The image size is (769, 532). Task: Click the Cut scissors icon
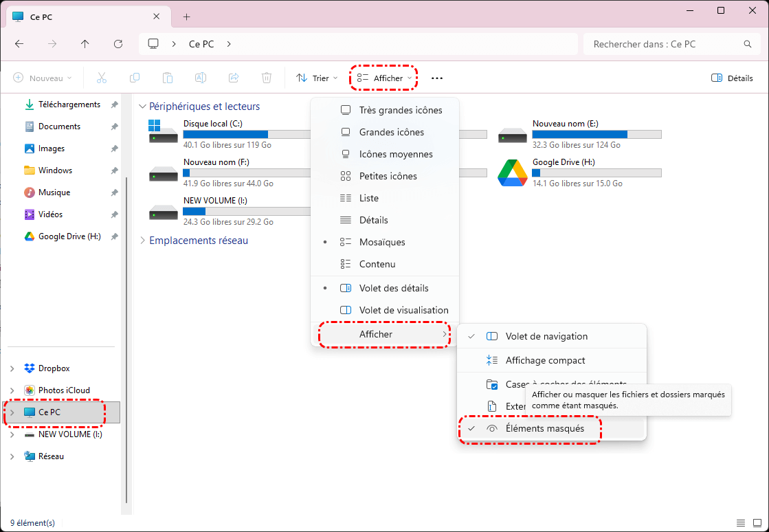tap(102, 78)
